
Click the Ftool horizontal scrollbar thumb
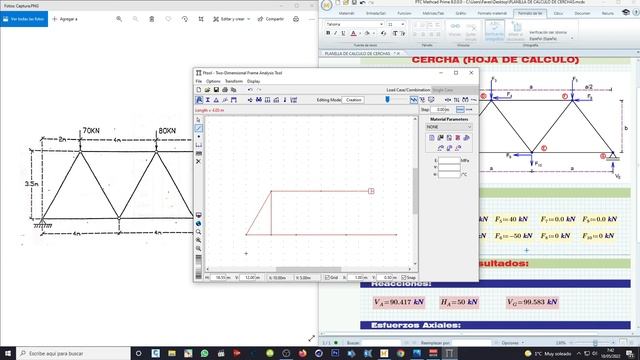point(308,269)
